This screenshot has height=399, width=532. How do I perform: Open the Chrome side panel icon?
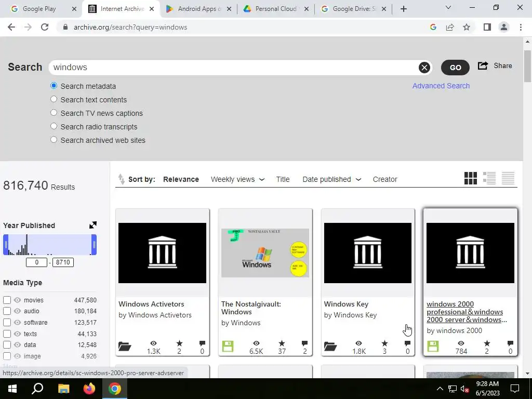point(487,27)
